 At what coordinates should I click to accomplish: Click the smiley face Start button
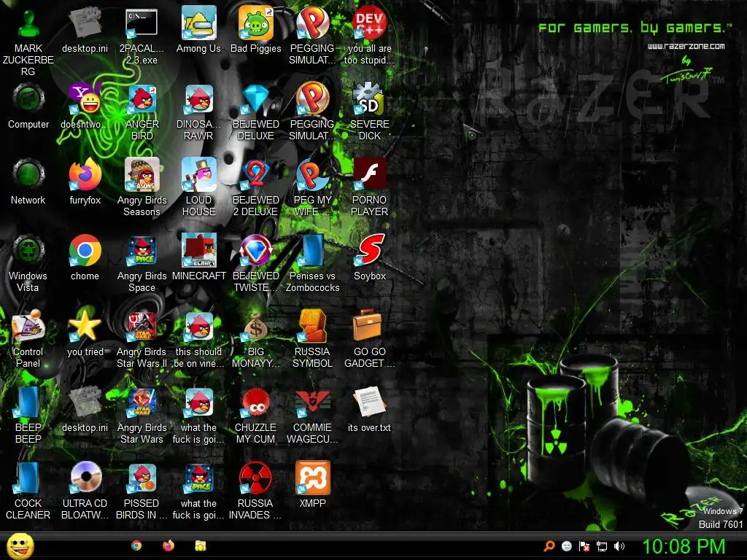tap(20, 546)
